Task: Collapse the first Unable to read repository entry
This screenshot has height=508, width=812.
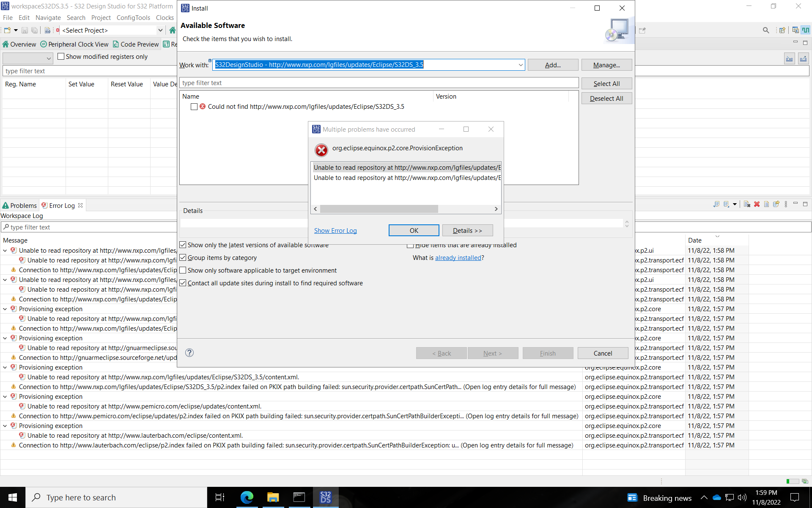Action: 5,250
